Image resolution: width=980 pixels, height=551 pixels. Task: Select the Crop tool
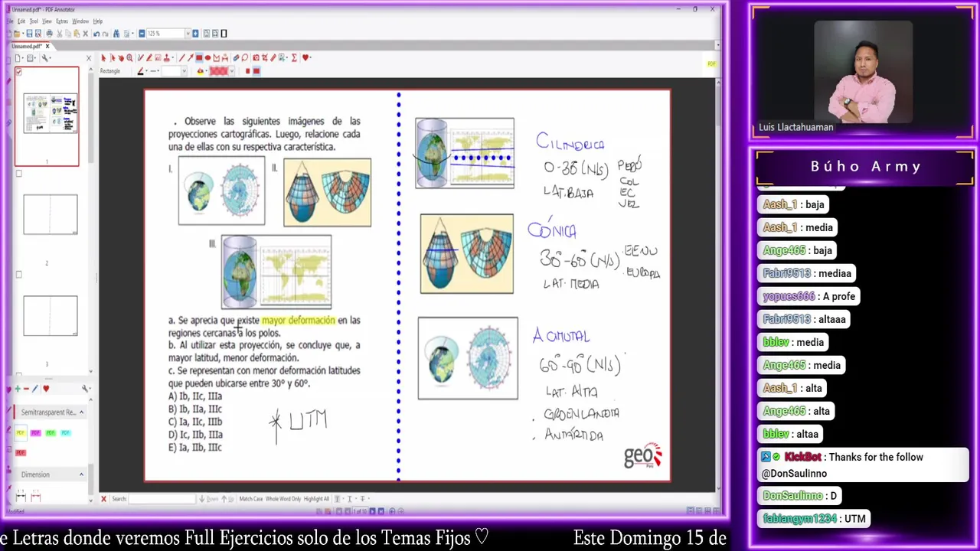pyautogui.click(x=264, y=58)
